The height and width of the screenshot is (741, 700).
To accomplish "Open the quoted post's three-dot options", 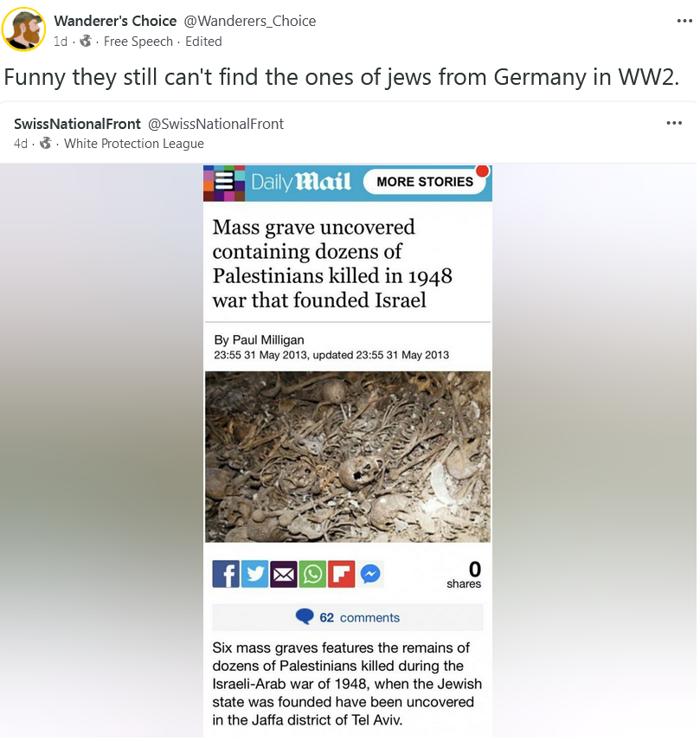I will tap(674, 123).
